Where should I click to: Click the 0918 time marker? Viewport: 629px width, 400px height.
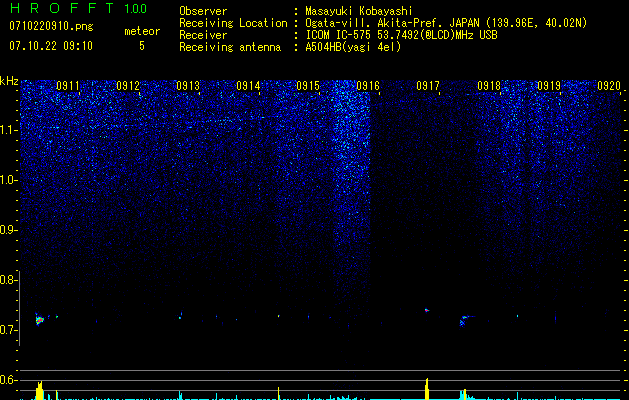(489, 86)
